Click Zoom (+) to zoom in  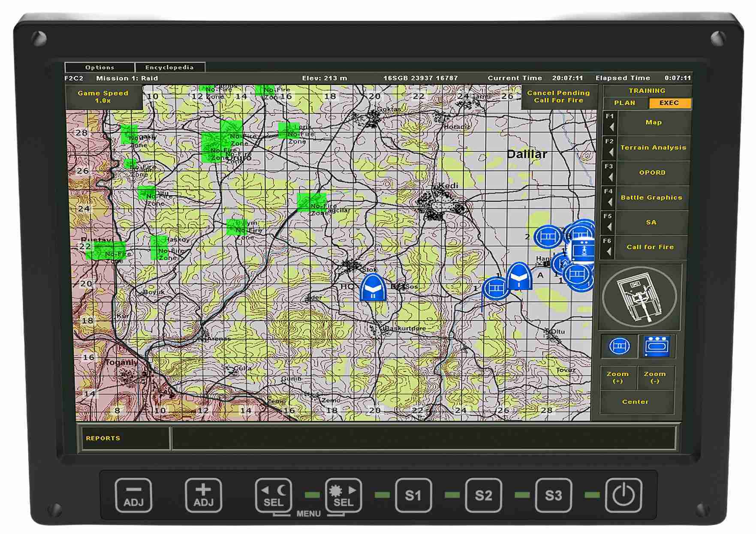618,377
